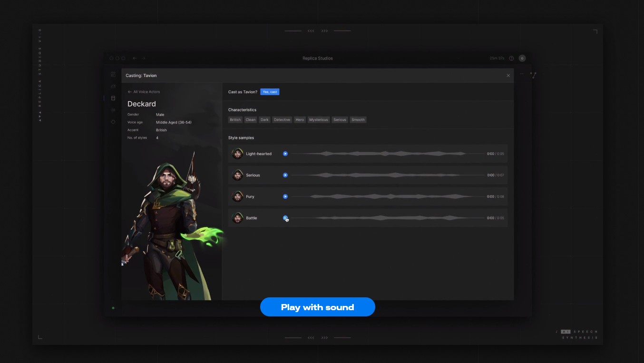Confirm casting with the Yes, cast button
This screenshot has width=644, height=363.
(270, 92)
